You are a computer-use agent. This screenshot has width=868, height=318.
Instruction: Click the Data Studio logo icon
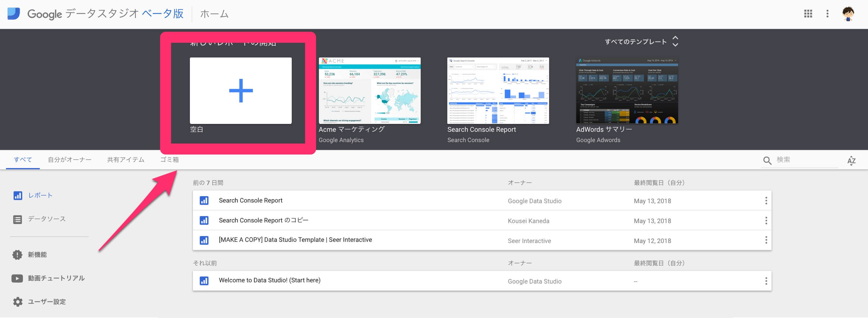pyautogui.click(x=13, y=13)
